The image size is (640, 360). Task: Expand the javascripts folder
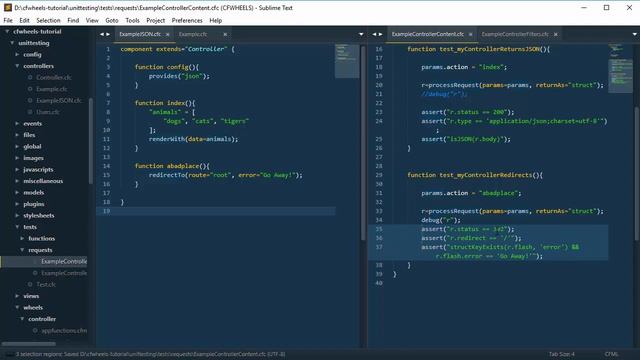(x=17, y=169)
